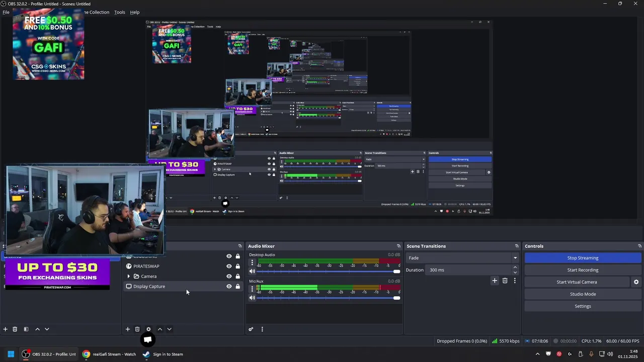Click the Dropped Frames status text
Viewport: 644px width, 362px height.
point(462,341)
